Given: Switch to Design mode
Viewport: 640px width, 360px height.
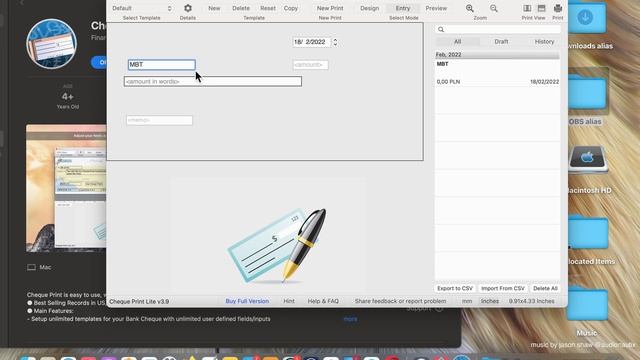Looking at the screenshot, I should coord(369,8).
